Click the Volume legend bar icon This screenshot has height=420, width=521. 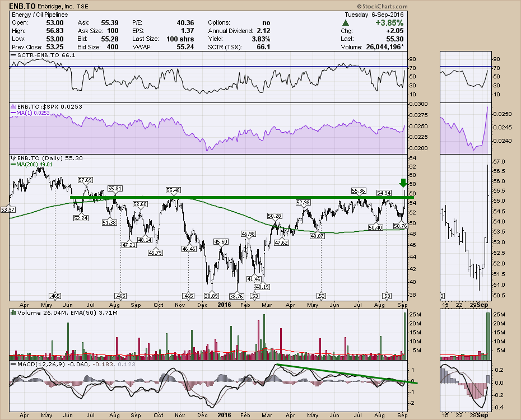click(x=13, y=312)
